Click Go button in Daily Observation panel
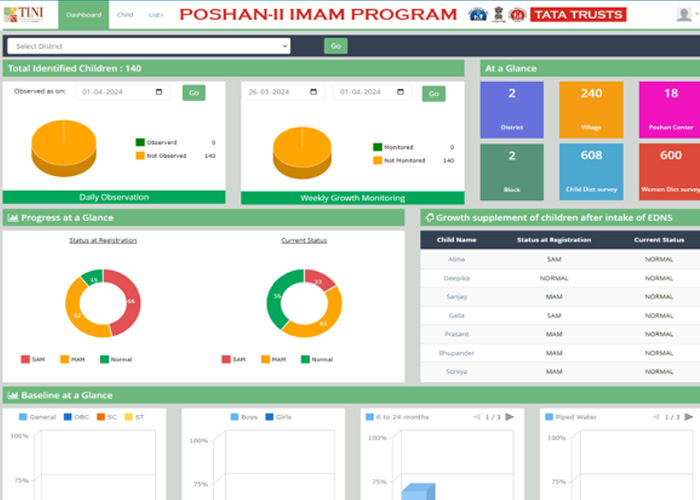700x500 pixels. point(194,93)
